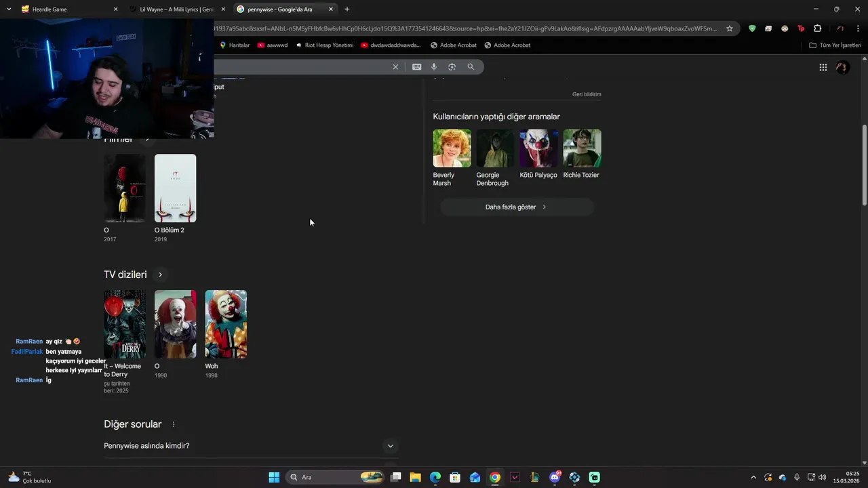Image resolution: width=868 pixels, height=488 pixels.
Task: Select the pennywise Google search tab
Action: [x=285, y=9]
